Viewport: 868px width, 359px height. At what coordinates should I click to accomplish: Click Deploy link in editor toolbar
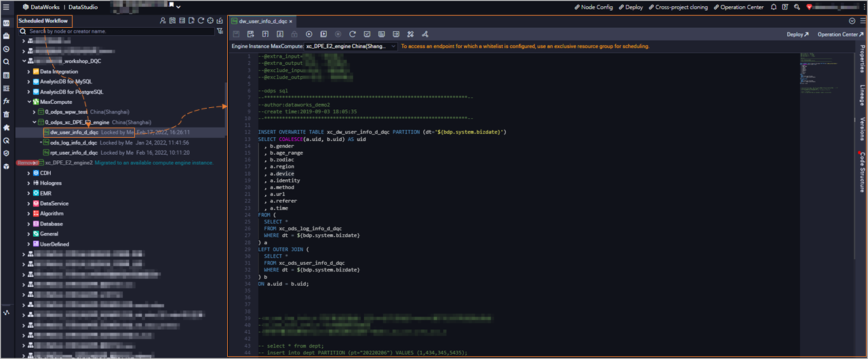(797, 35)
